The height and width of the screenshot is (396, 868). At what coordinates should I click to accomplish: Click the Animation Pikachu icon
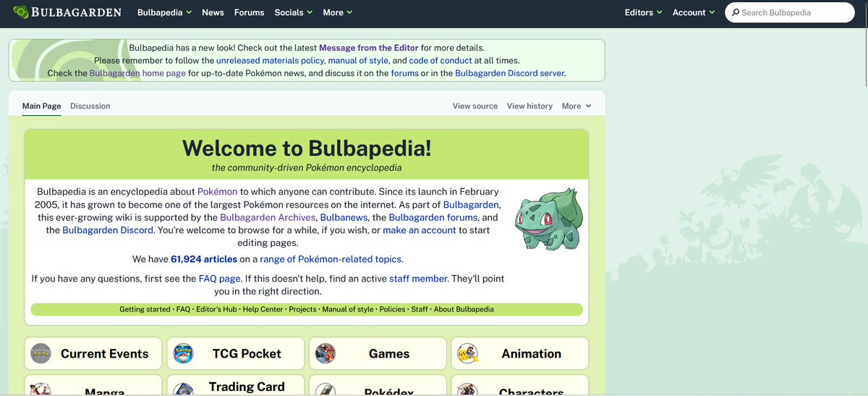pos(468,354)
